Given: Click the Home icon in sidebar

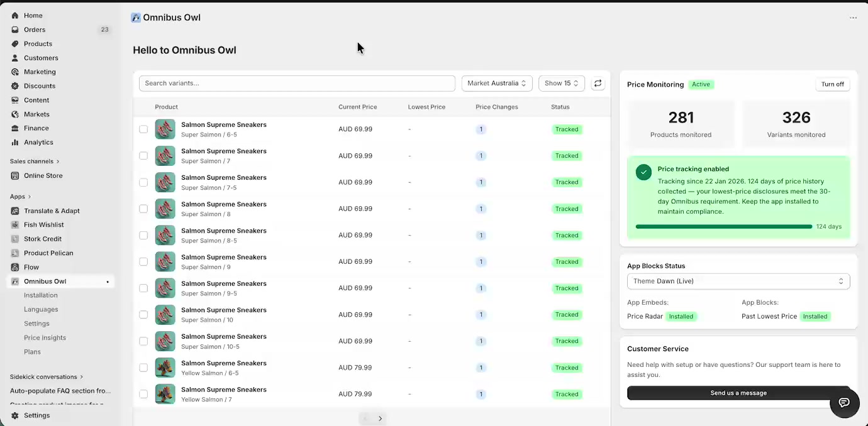Looking at the screenshot, I should pyautogui.click(x=15, y=15).
